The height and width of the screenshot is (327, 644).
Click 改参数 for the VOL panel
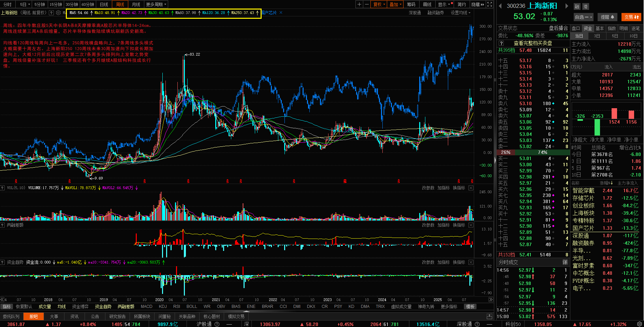[x=428, y=188]
